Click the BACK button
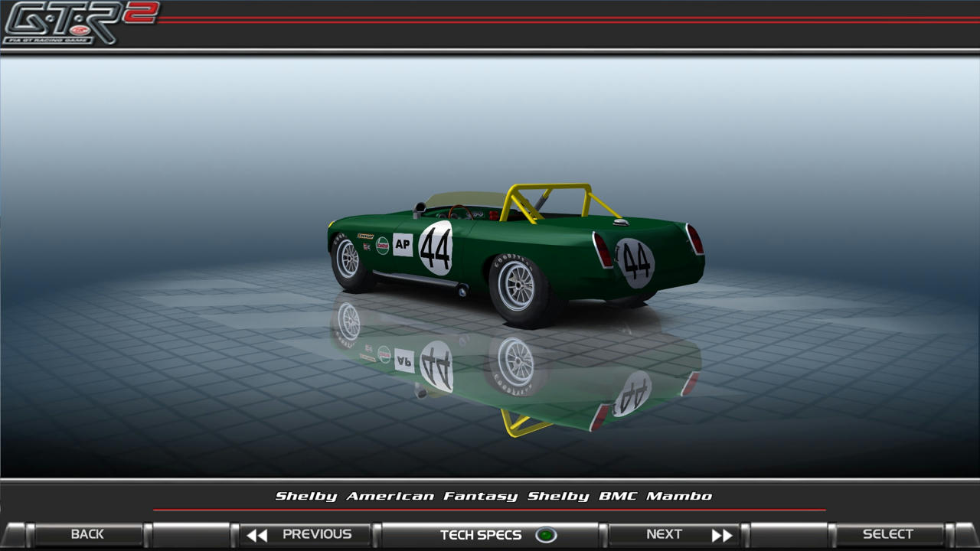980x551 pixels. [87, 534]
